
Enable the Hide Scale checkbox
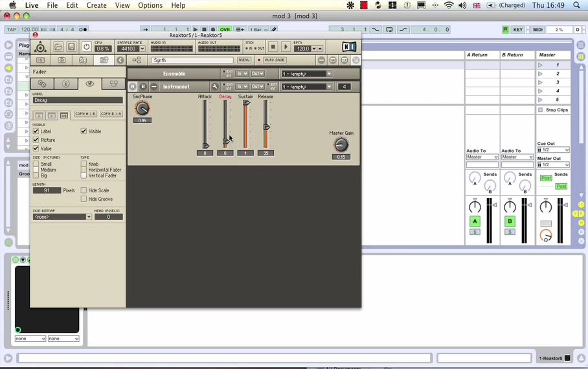tap(84, 190)
